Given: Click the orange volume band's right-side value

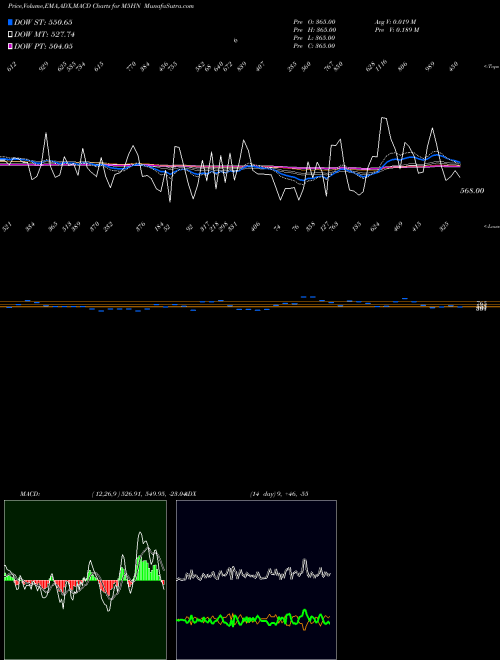Looking at the screenshot, I should tap(481, 306).
